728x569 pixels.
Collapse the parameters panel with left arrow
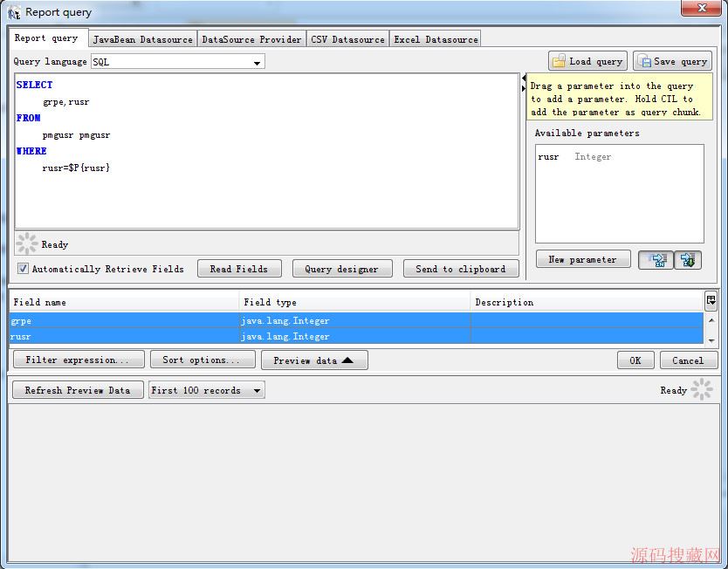pyautogui.click(x=523, y=79)
